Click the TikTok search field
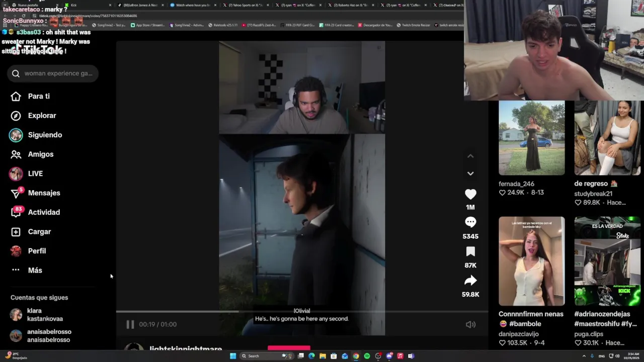The width and height of the screenshot is (644, 362). (x=53, y=73)
